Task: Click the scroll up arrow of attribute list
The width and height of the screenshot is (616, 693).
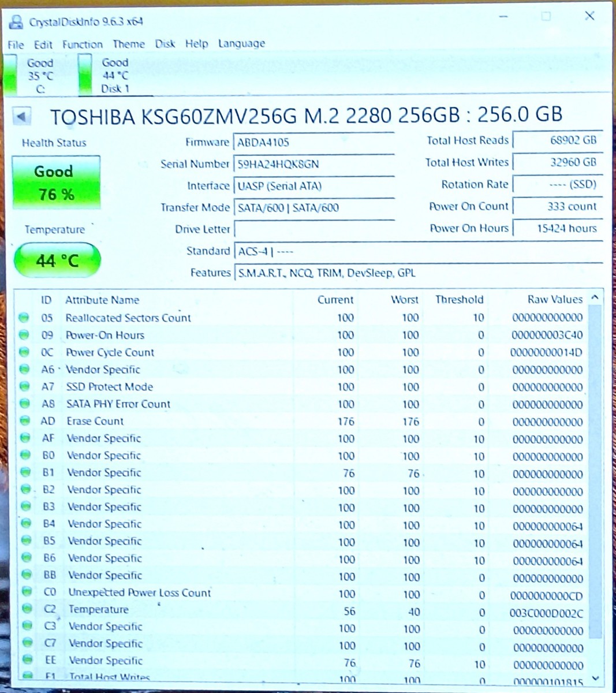Action: tap(595, 298)
